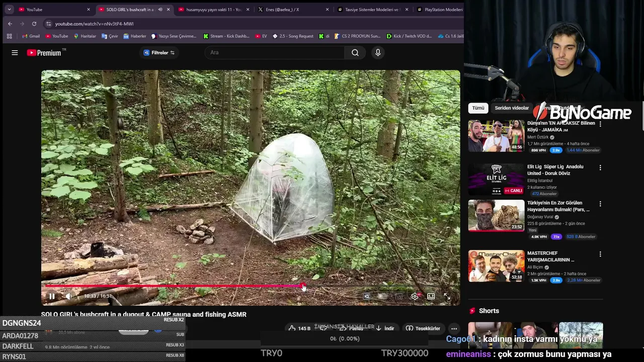Open the Kick / Twitch VOD bookmark
The height and width of the screenshot is (362, 644).
pos(409,36)
